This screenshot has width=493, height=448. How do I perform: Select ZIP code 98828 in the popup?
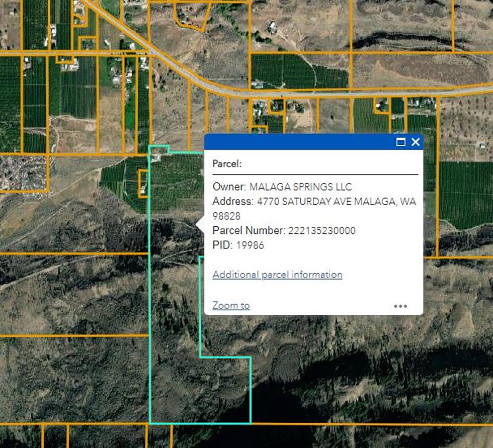[x=226, y=216]
